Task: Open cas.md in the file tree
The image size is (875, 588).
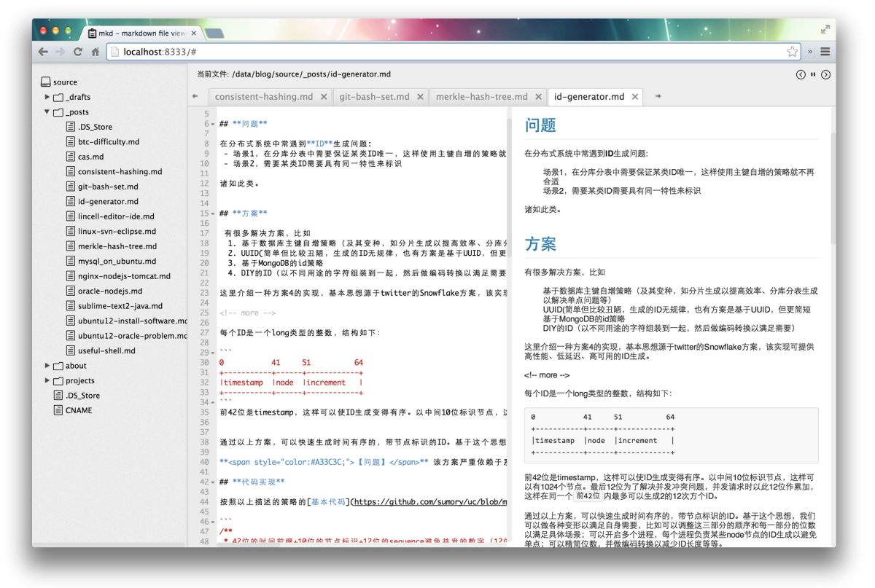Action: [x=85, y=157]
